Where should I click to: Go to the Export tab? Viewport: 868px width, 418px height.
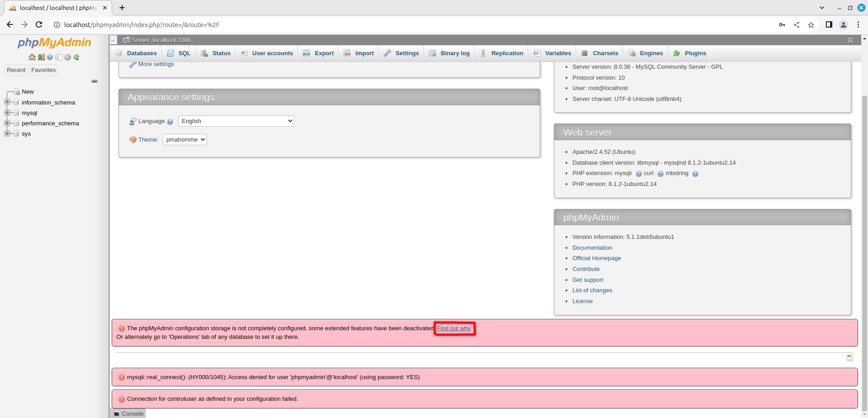318,53
